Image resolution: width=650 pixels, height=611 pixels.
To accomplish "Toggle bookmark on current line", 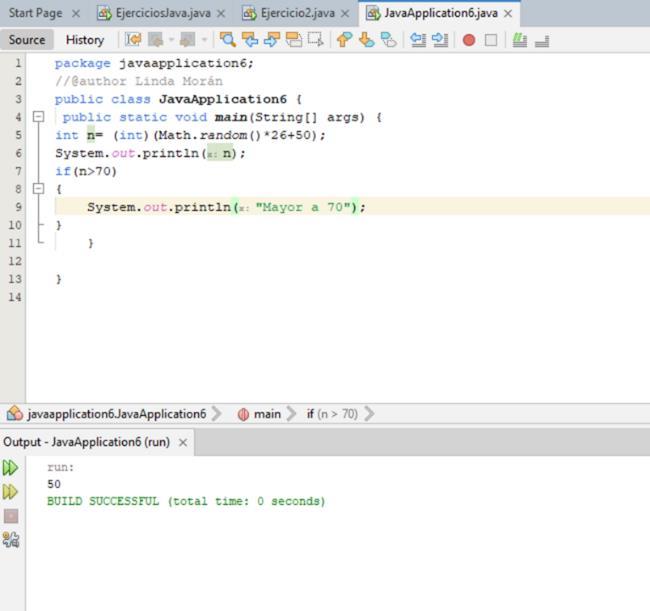I will pos(387,40).
